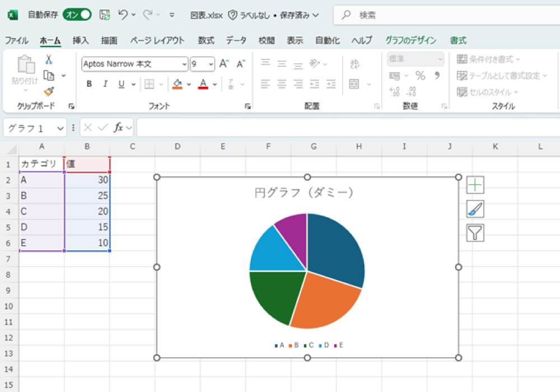The image size is (560, 392).
Task: Click insert function fx button
Action: coord(118,128)
